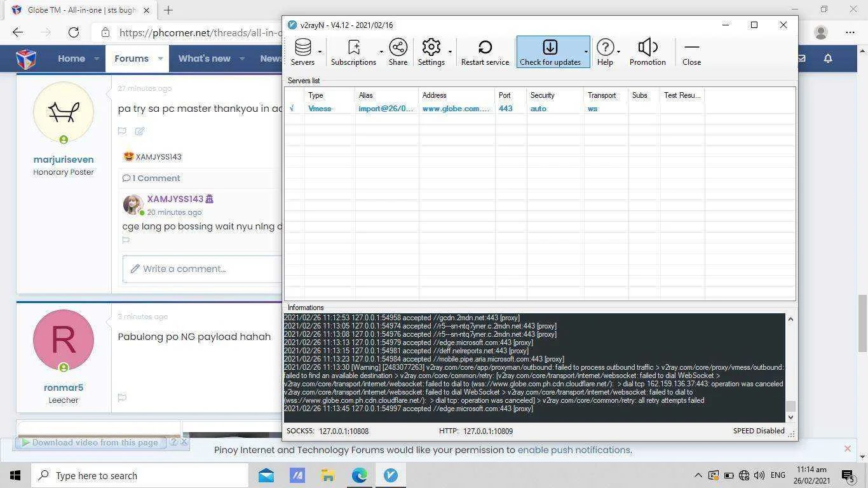Image resolution: width=868 pixels, height=488 pixels.
Task: Click the notification bell in the forum header
Action: click(828, 58)
